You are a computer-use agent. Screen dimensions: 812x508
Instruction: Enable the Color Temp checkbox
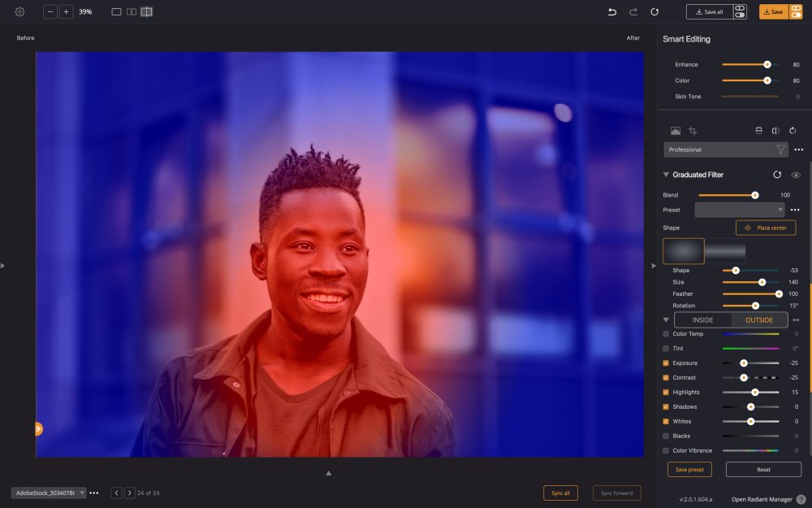pyautogui.click(x=667, y=333)
